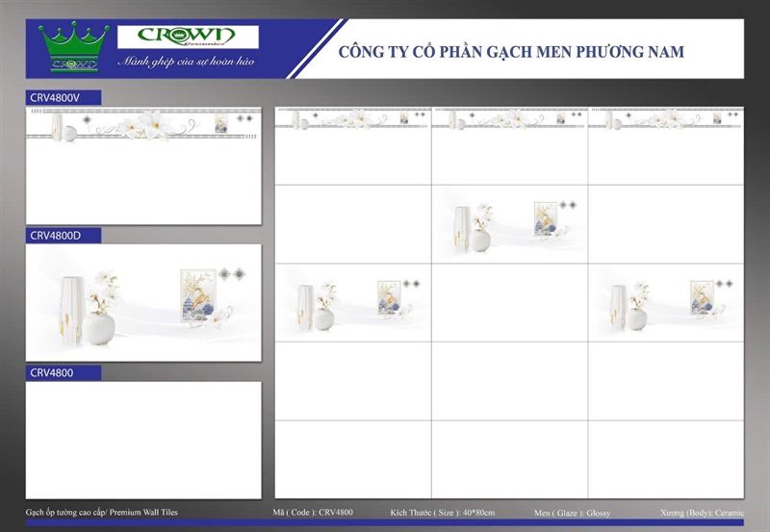The width and height of the screenshot is (770, 532).
Task: Click the border tile in the layout's right column
Action: click(666, 146)
